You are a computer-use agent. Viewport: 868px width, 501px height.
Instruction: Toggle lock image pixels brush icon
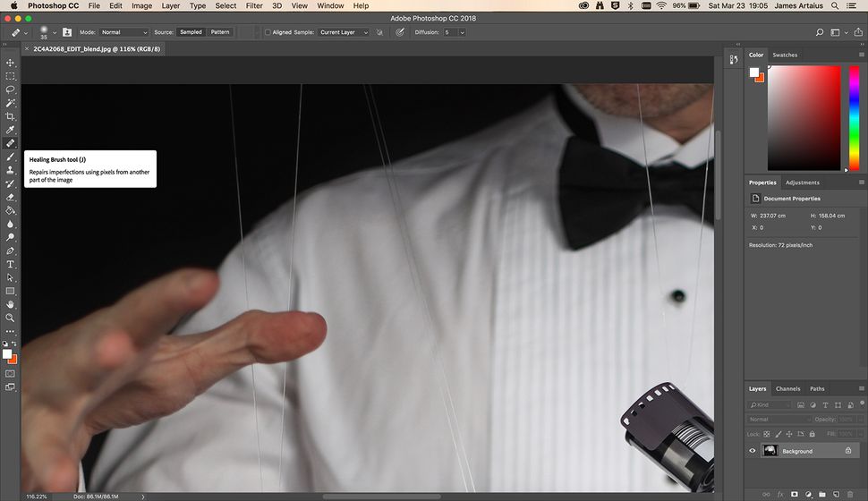coord(779,434)
